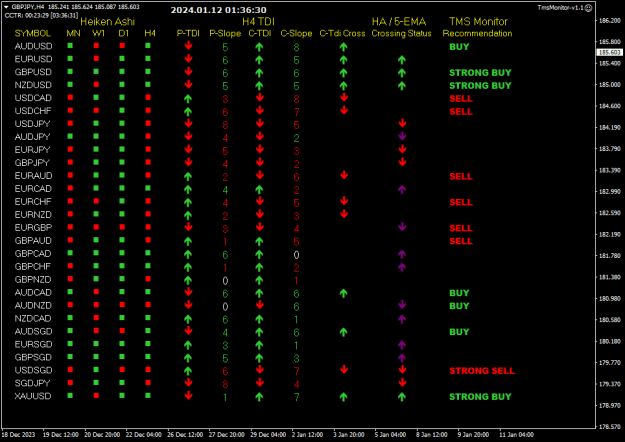Click the EURNZD symbol label

click(33, 215)
